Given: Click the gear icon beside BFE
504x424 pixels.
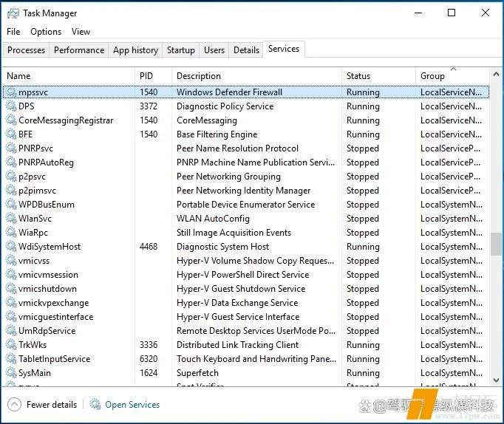Looking at the screenshot, I should (x=11, y=134).
